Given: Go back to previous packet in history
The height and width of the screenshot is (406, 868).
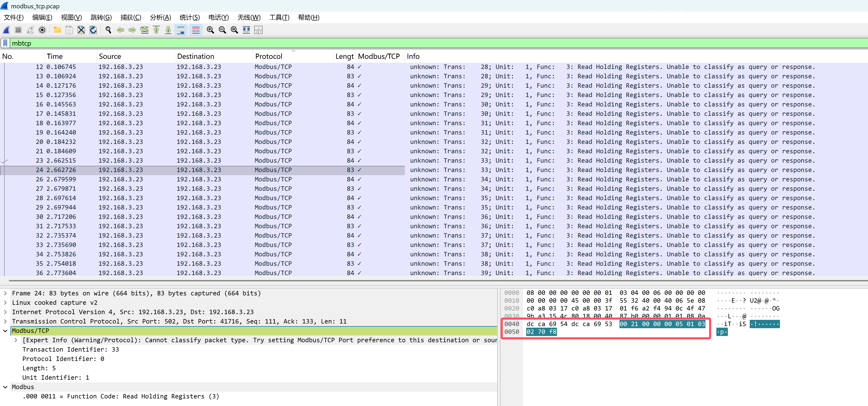Looking at the screenshot, I should (x=120, y=30).
